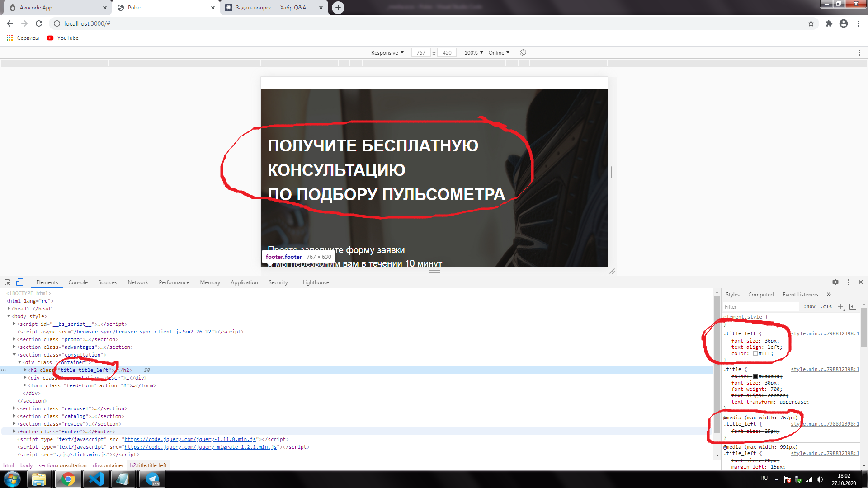This screenshot has width=868, height=488.
Task: Select section.consultation in the breadcrumb
Action: tap(62, 465)
